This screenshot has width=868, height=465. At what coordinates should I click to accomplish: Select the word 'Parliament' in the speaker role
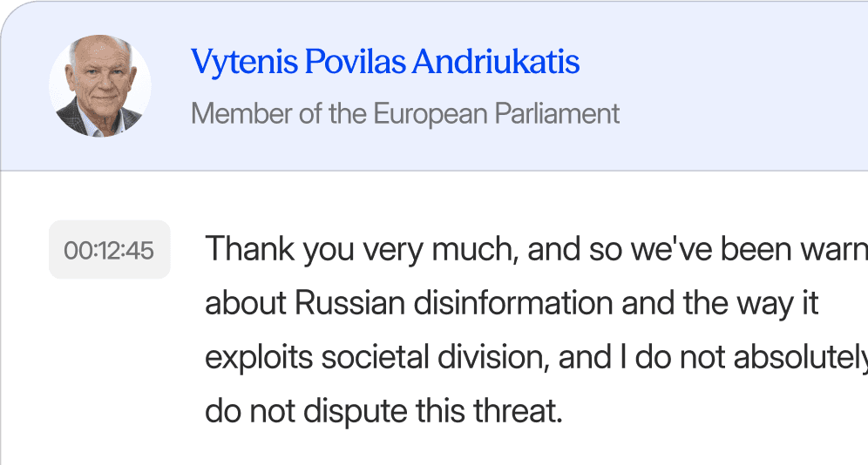tap(557, 114)
